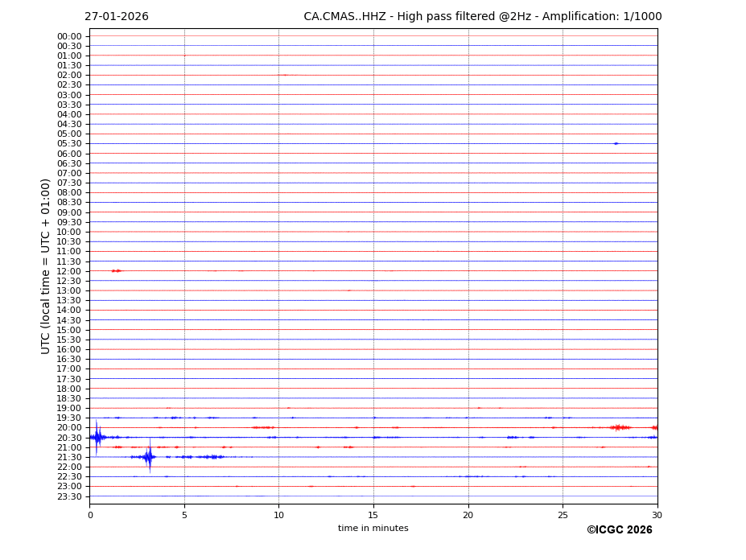Click the 18:00 row label
This screenshot has height=560, width=746.
(69, 389)
